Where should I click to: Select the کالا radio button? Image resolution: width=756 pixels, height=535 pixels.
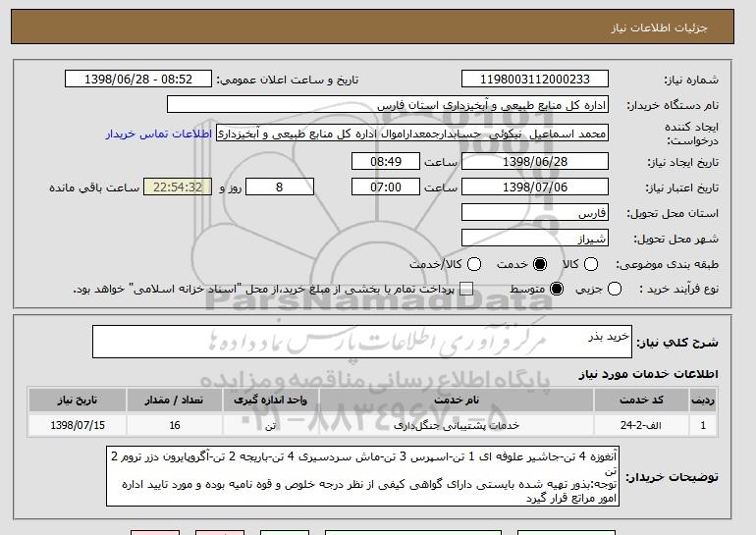591,264
